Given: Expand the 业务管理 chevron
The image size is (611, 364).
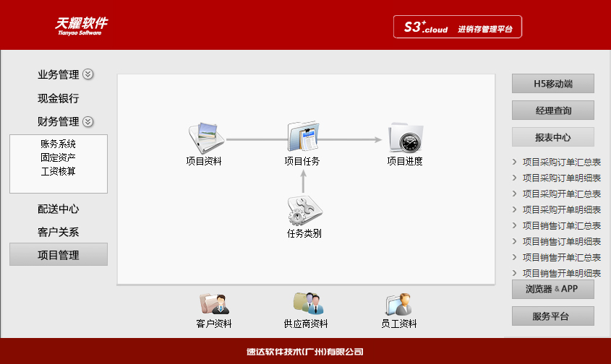Looking at the screenshot, I should [88, 74].
